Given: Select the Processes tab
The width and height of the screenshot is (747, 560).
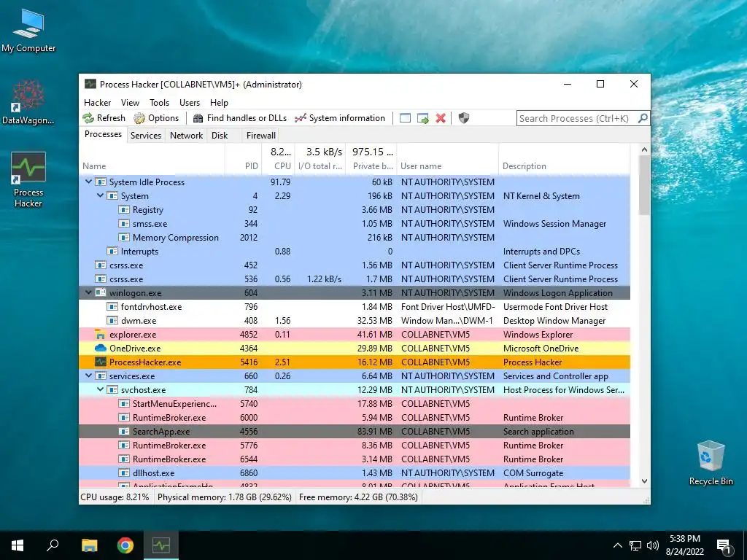Looking at the screenshot, I should [103, 134].
